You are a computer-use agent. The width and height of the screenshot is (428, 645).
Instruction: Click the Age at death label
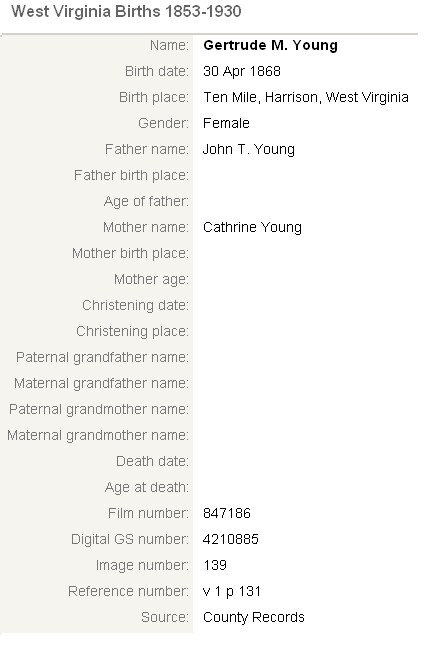point(147,487)
